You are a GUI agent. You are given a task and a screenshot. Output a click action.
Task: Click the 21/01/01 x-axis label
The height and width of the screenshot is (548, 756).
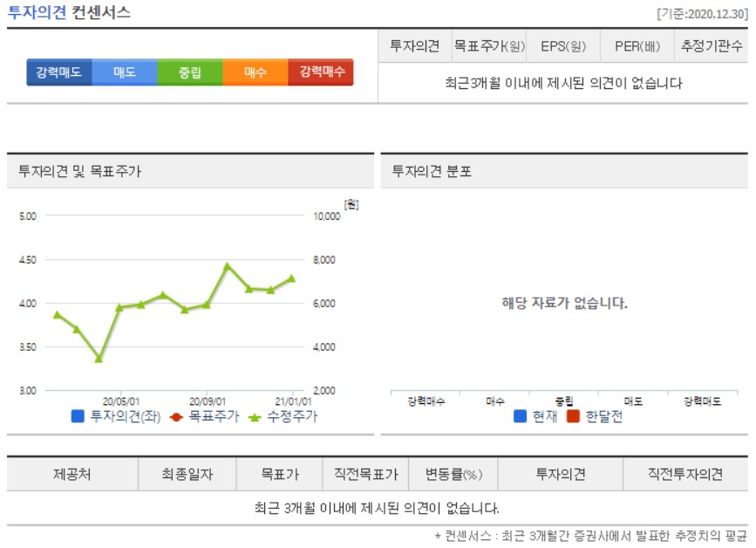[293, 401]
